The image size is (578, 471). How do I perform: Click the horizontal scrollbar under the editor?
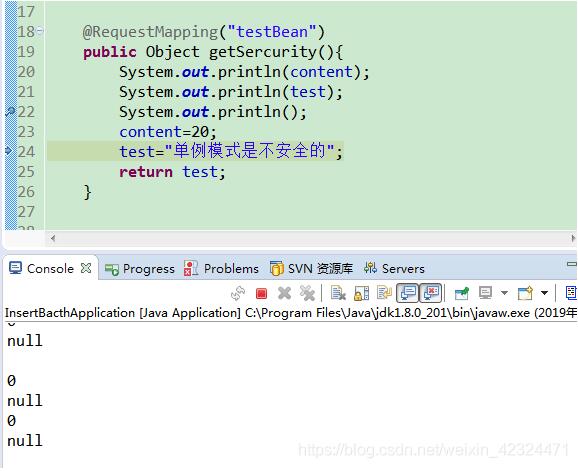[x=313, y=238]
